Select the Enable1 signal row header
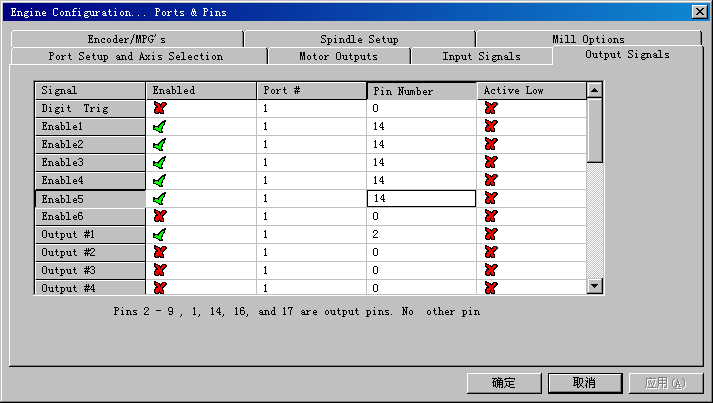This screenshot has width=713, height=403. point(90,126)
